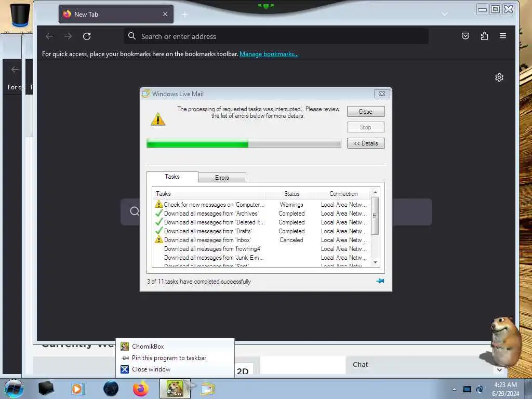This screenshot has width=532, height=399.
Task: Open the taskbar clock showing 4:23 AM
Action: pos(506,389)
